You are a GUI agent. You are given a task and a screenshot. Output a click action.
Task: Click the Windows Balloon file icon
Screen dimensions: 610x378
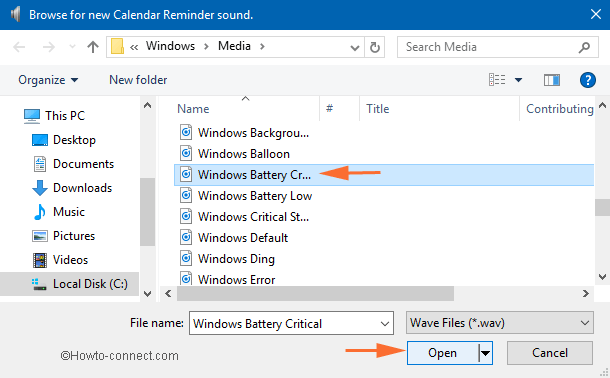[x=186, y=153]
